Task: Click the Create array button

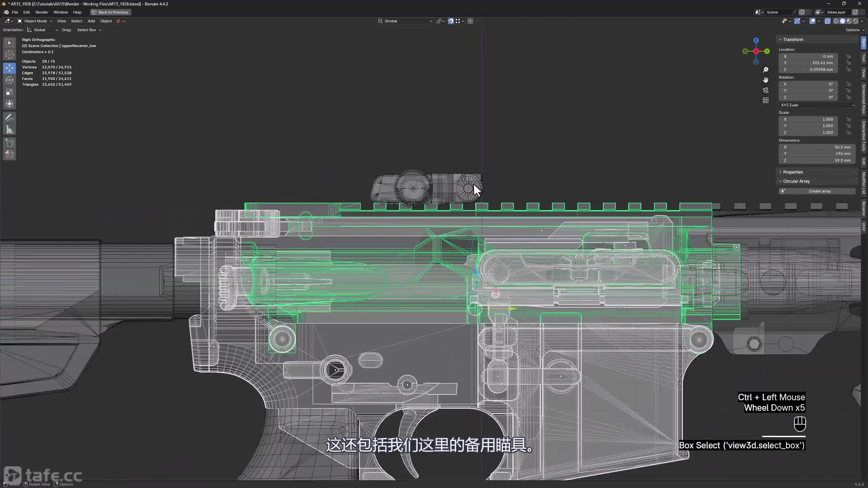Action: click(817, 191)
